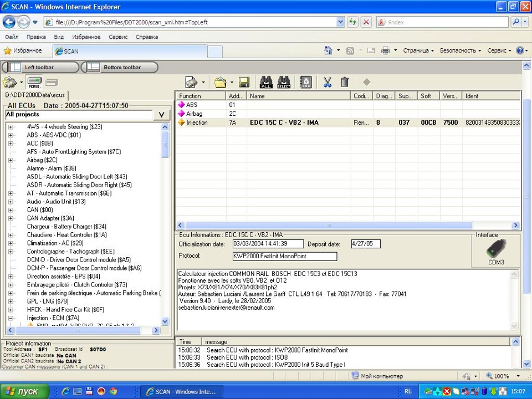Click the D:\DDT2000Data\ecus tab
This screenshot has width=532, height=399.
pyautogui.click(x=35, y=95)
